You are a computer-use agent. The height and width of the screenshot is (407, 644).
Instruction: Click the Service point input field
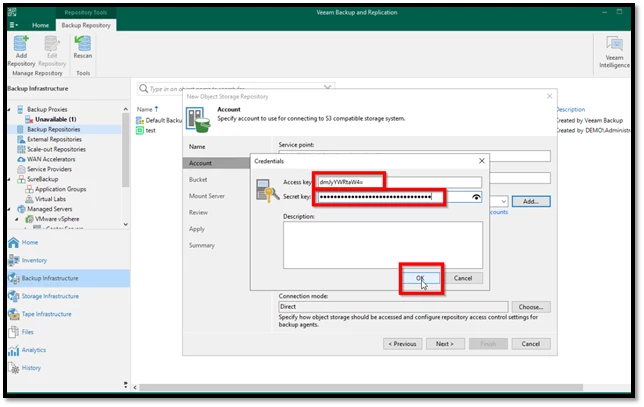[x=414, y=156]
